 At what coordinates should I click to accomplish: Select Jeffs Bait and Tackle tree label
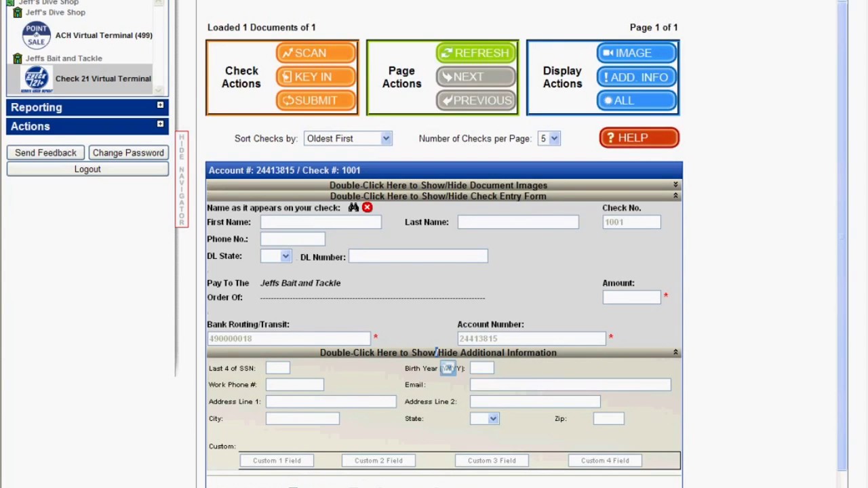click(64, 58)
